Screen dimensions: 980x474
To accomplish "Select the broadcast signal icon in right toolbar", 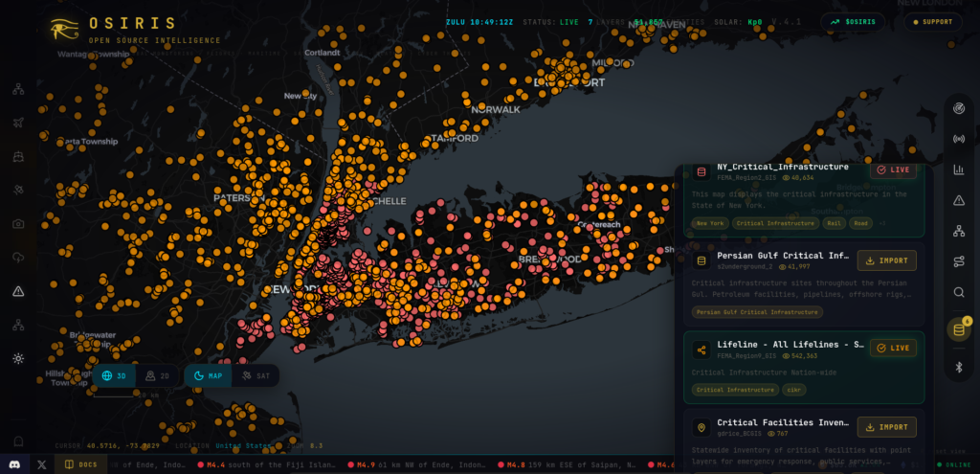I will (959, 139).
